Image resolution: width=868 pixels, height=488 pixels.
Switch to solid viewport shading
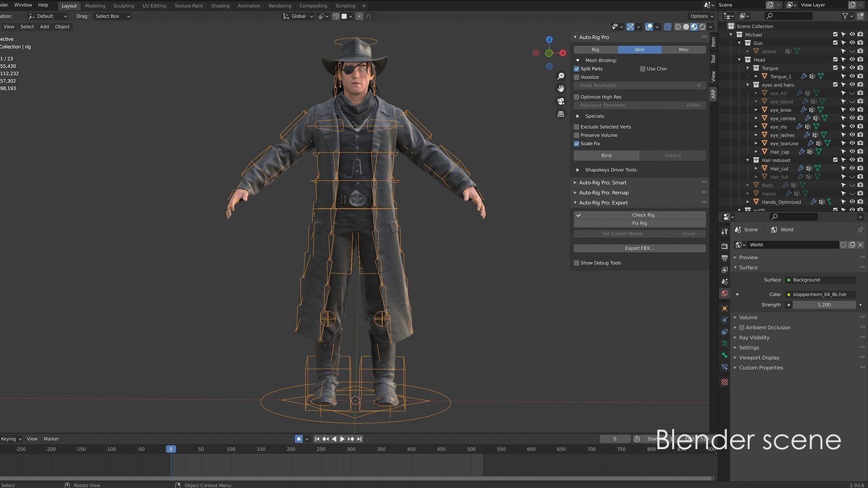(x=686, y=27)
